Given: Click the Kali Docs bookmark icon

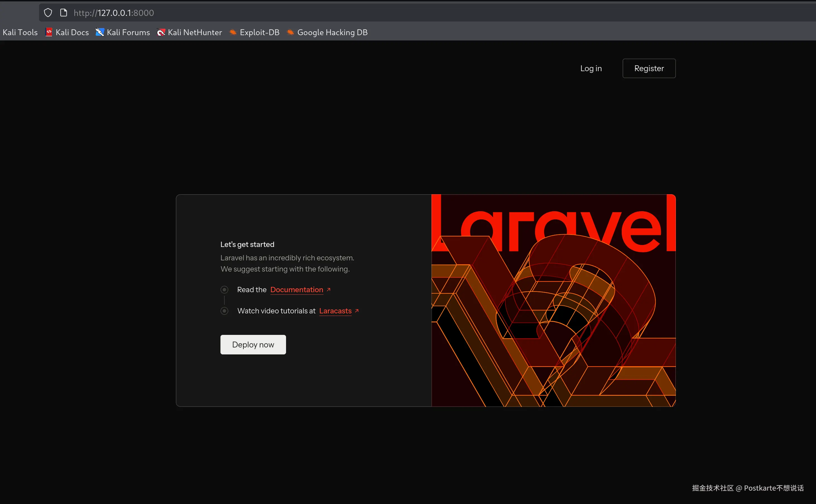Looking at the screenshot, I should [x=49, y=32].
